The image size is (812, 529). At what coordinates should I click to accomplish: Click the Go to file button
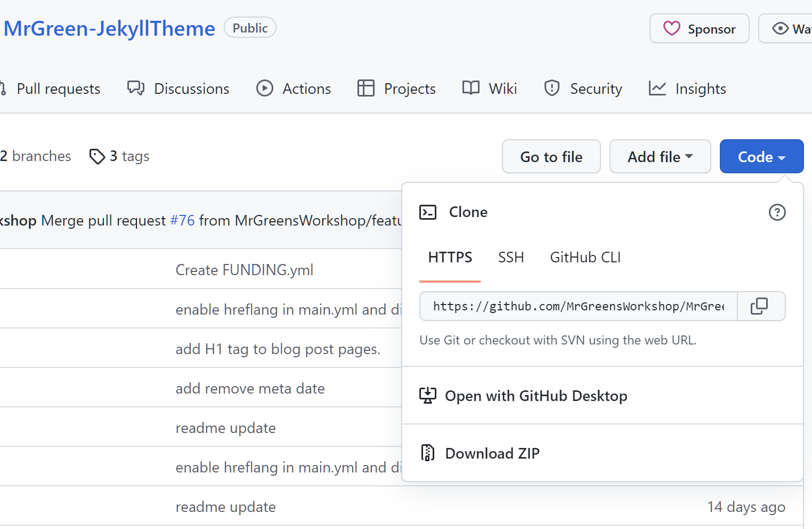pyautogui.click(x=551, y=156)
